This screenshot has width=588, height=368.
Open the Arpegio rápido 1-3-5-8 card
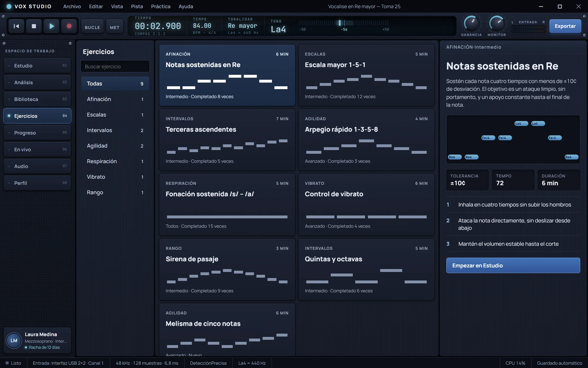pos(366,140)
